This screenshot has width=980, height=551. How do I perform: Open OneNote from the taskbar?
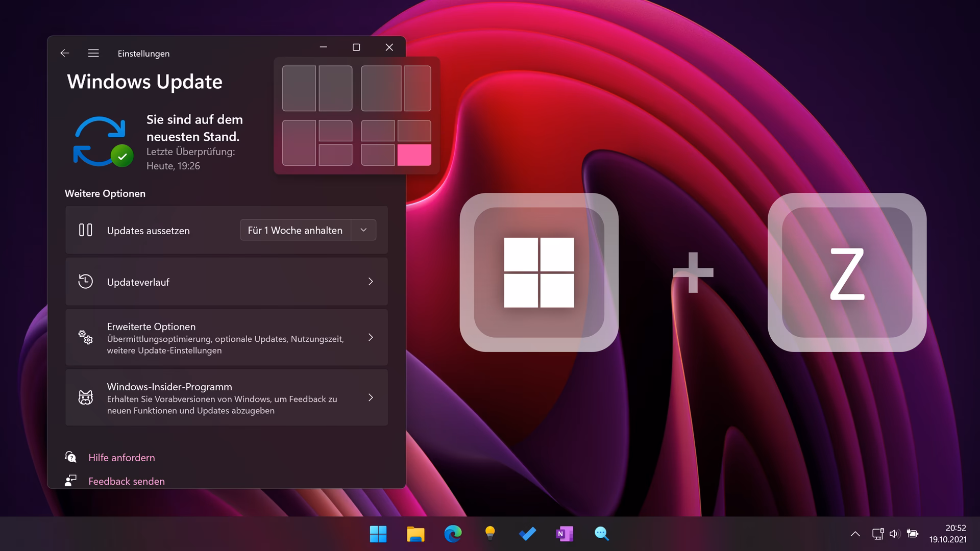565,534
